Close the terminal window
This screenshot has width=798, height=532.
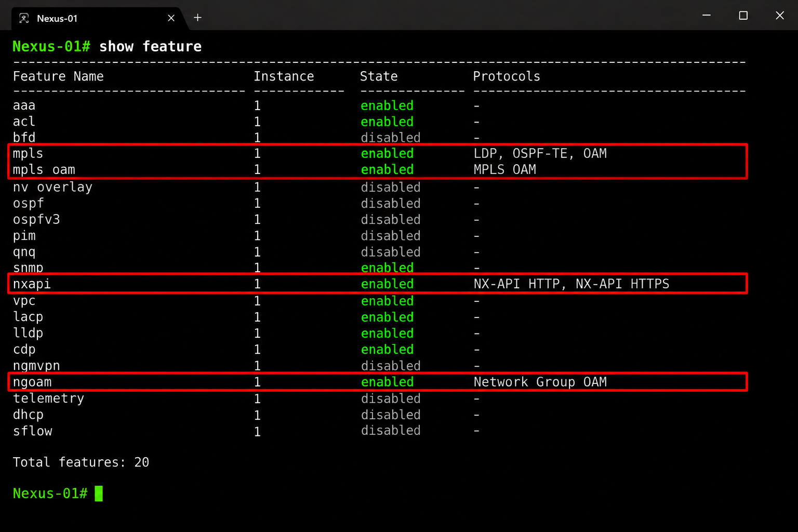(780, 15)
